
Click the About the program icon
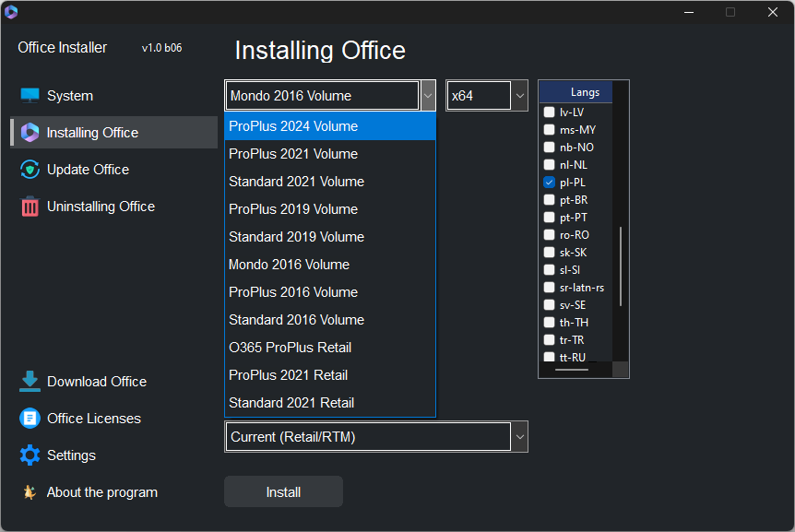point(30,492)
